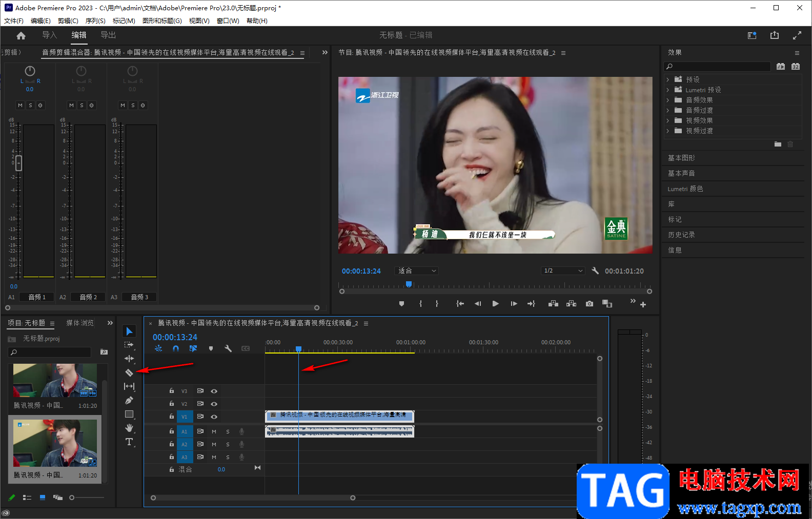Viewport: 812px width, 519px height.
Task: Select the Pen tool
Action: 129,400
